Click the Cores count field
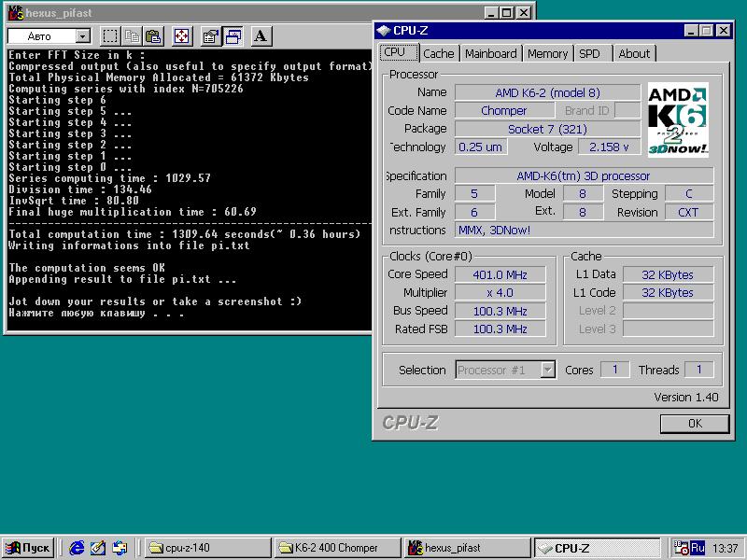Viewport: 747px width, 560px height. pyautogui.click(x=615, y=370)
